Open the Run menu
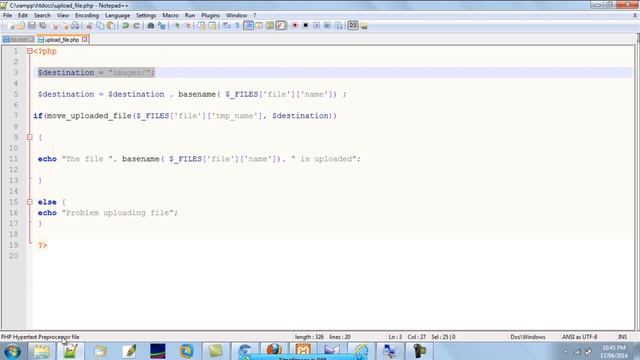The width and height of the screenshot is (640, 360). coord(190,15)
